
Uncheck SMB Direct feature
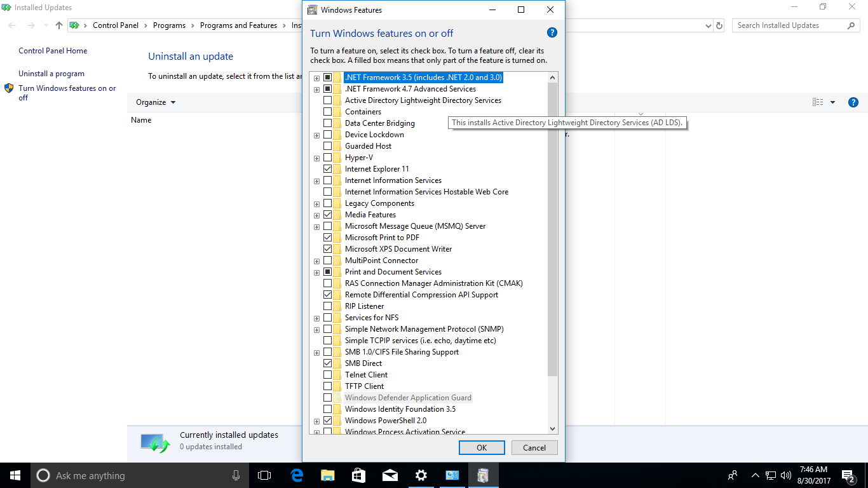tap(327, 363)
